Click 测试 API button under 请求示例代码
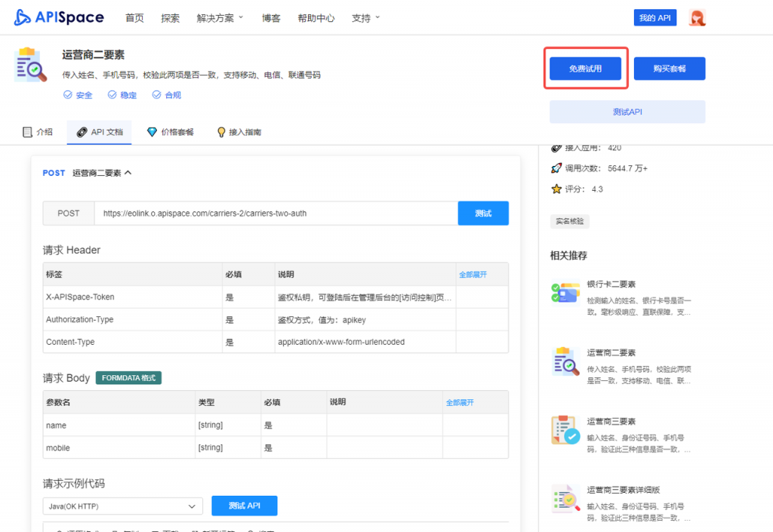773x532 pixels. (x=245, y=506)
